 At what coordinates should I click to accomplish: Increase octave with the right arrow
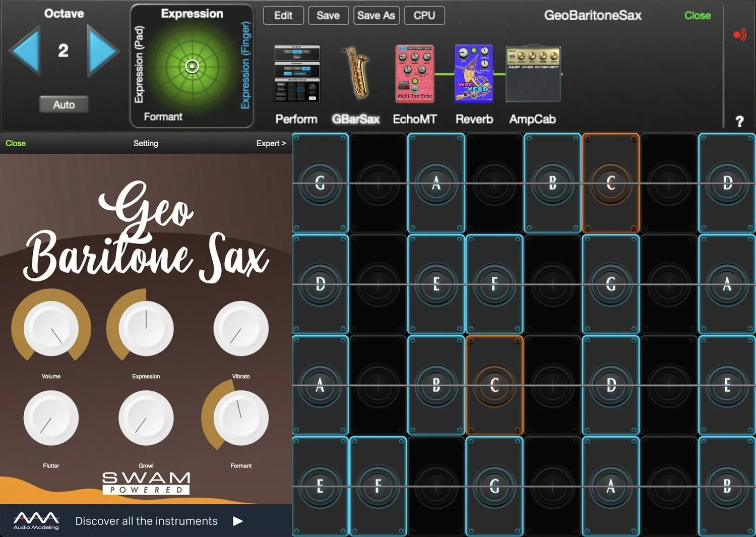click(102, 51)
